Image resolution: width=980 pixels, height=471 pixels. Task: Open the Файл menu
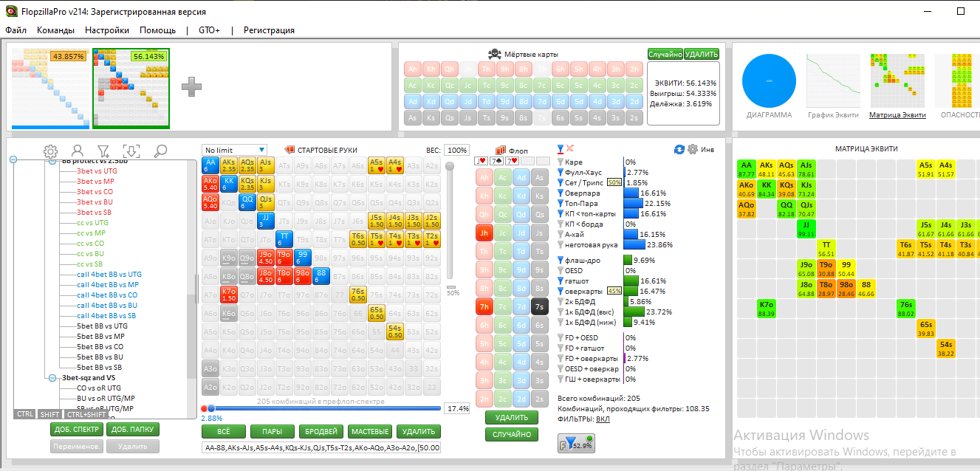(x=16, y=30)
